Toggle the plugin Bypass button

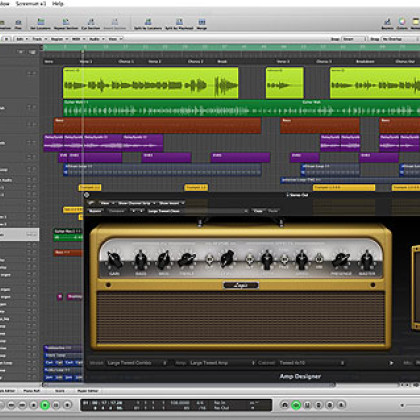coord(95,211)
